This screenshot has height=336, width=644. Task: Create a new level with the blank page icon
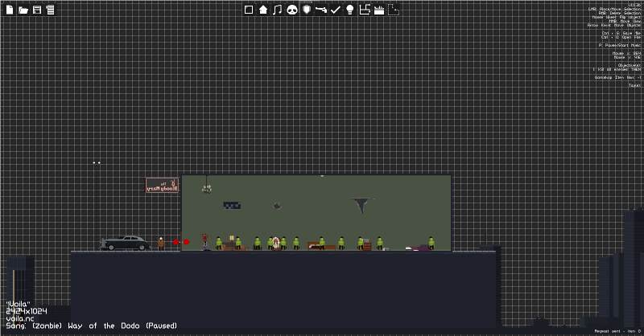click(10, 10)
